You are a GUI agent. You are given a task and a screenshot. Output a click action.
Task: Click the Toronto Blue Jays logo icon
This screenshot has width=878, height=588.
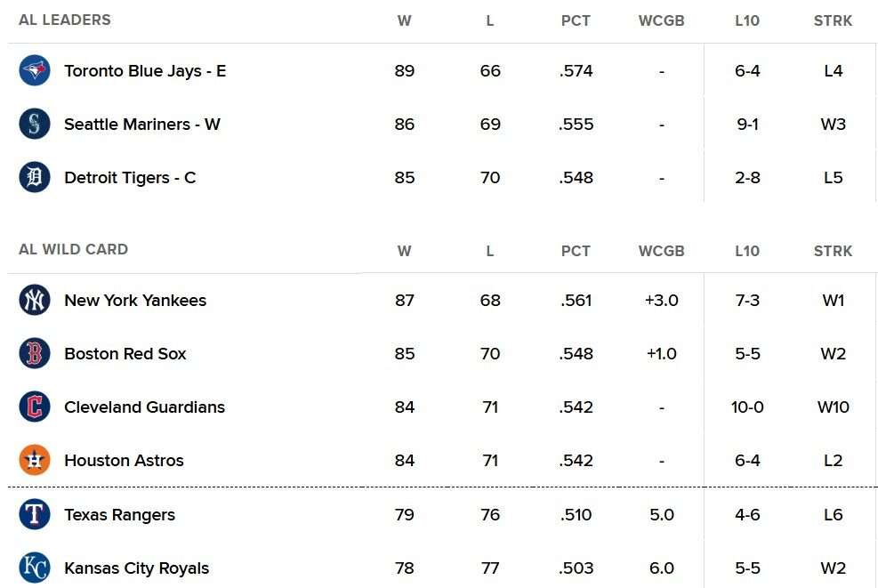(x=35, y=70)
